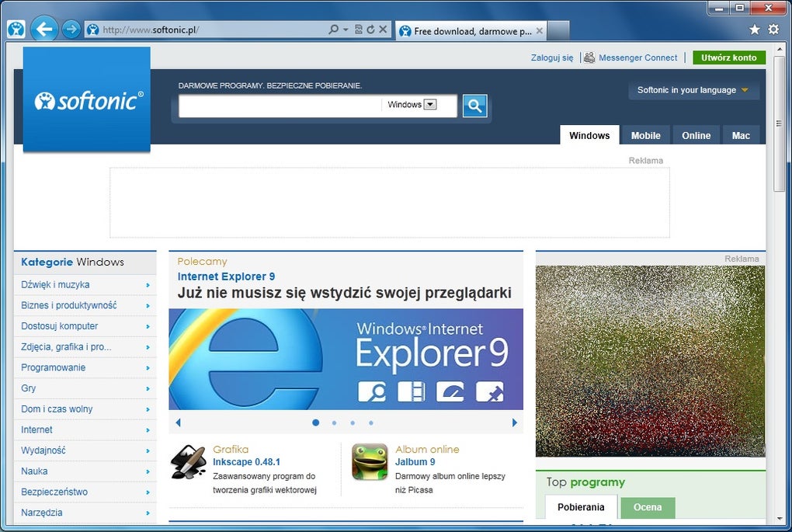
Task: Click the colorful advertisement image on right
Action: (650, 361)
